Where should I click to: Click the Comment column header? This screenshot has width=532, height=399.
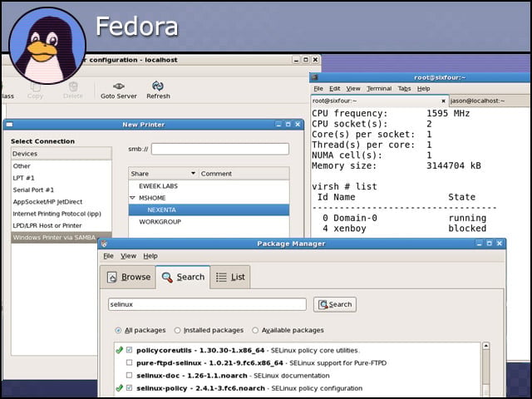click(244, 174)
